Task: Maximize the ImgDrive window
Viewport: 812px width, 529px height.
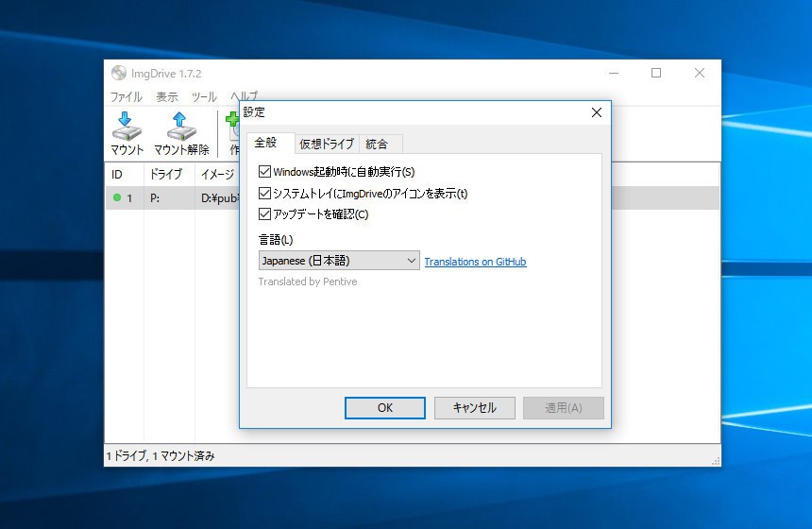Action: coord(656,73)
